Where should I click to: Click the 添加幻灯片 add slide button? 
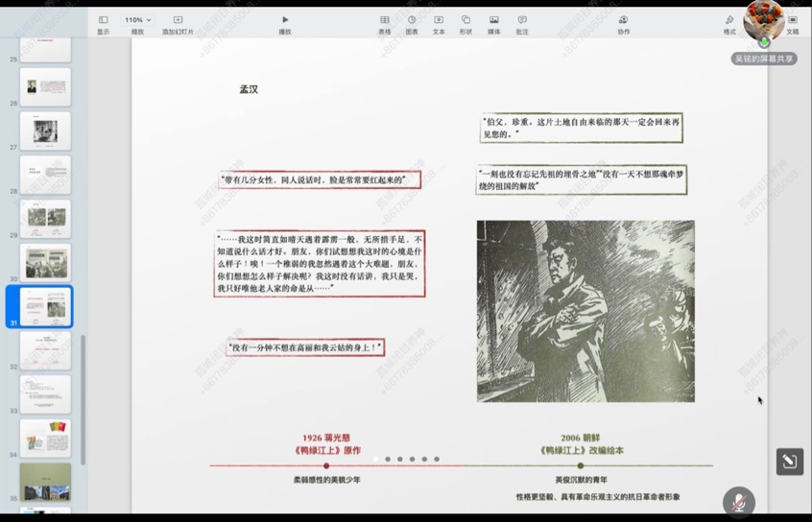click(x=178, y=24)
